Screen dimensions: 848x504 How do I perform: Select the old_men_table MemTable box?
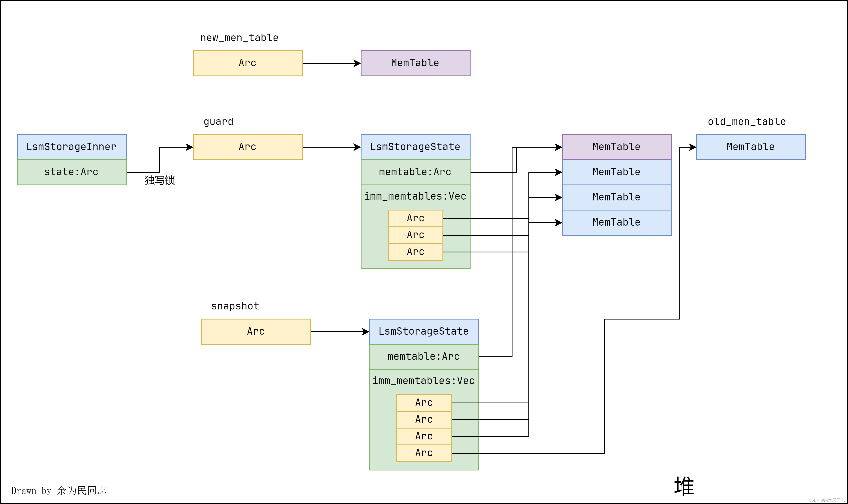pyautogui.click(x=750, y=147)
